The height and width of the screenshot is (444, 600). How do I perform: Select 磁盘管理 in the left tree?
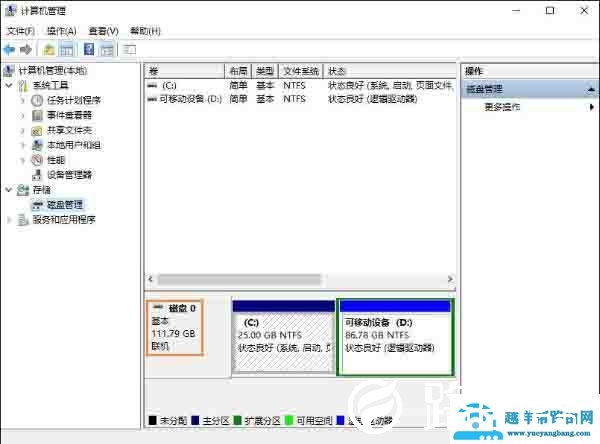point(65,205)
